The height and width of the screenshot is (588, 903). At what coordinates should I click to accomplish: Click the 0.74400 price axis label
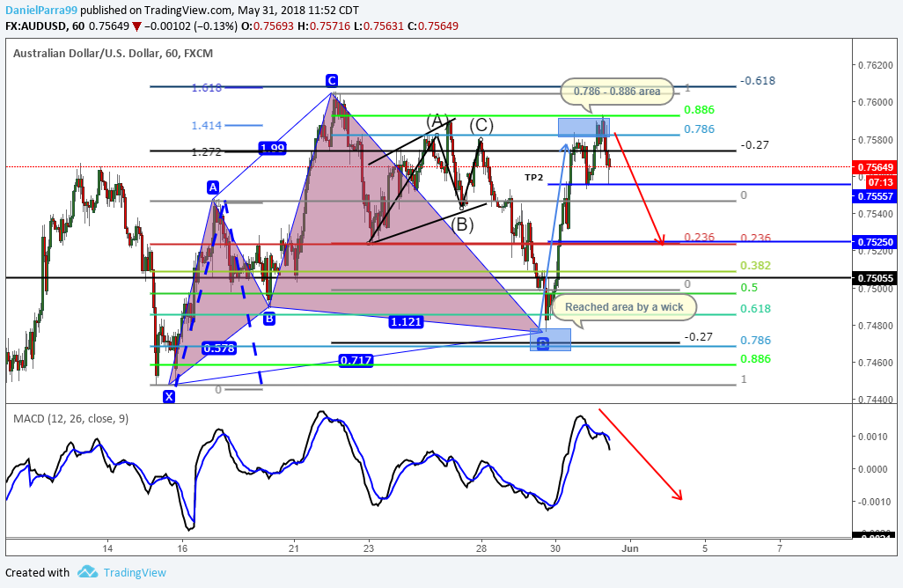click(x=877, y=400)
